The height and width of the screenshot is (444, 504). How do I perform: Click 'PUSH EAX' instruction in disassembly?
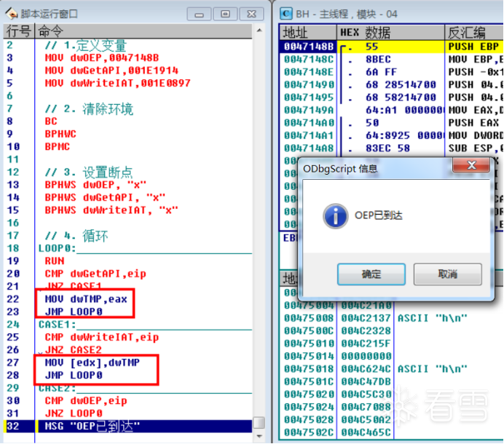[474, 123]
